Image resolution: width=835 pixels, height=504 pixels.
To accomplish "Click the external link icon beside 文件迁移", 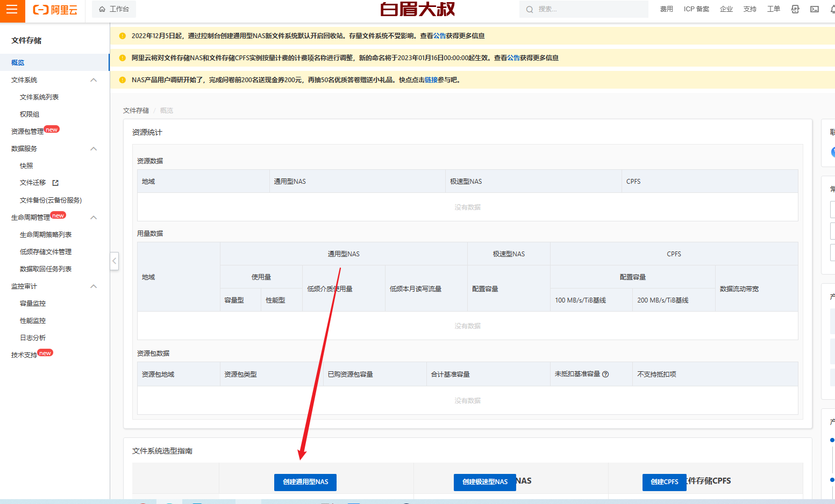I will click(x=55, y=183).
